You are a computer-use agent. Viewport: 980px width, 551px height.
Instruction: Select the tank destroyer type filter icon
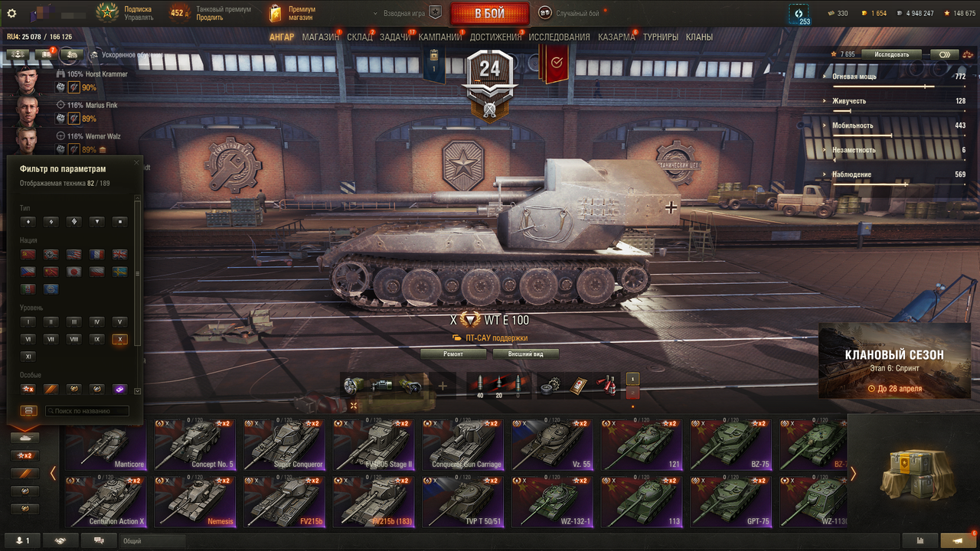point(96,222)
